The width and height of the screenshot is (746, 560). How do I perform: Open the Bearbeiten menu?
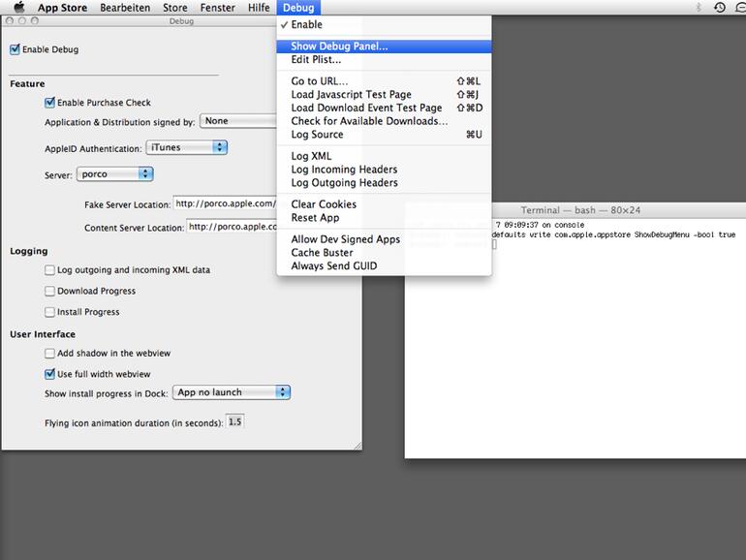coord(125,8)
